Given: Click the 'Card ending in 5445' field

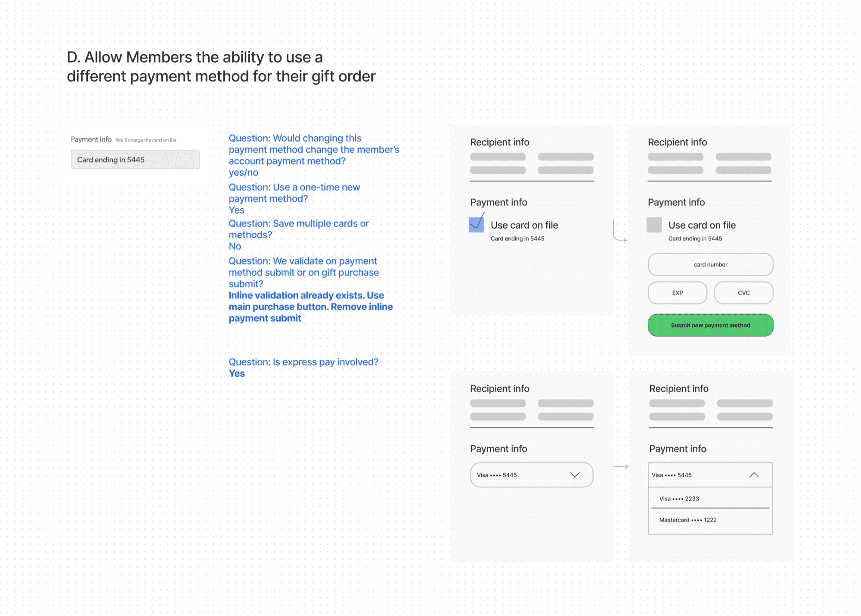Looking at the screenshot, I should click(135, 160).
